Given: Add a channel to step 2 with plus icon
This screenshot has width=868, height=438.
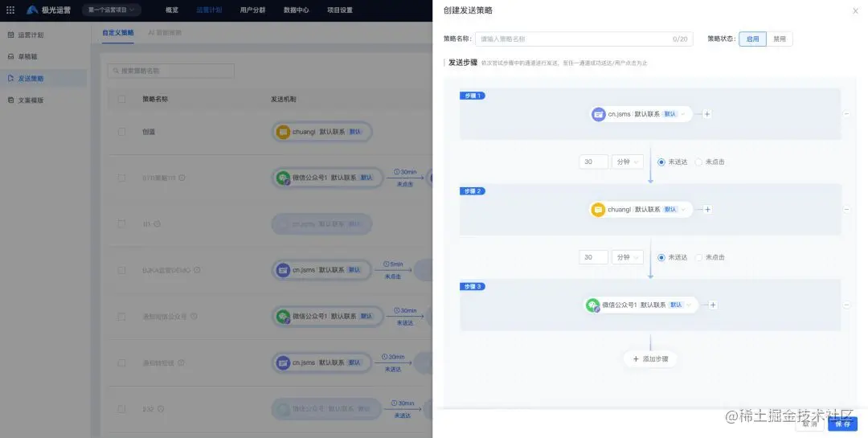Looking at the screenshot, I should (707, 209).
